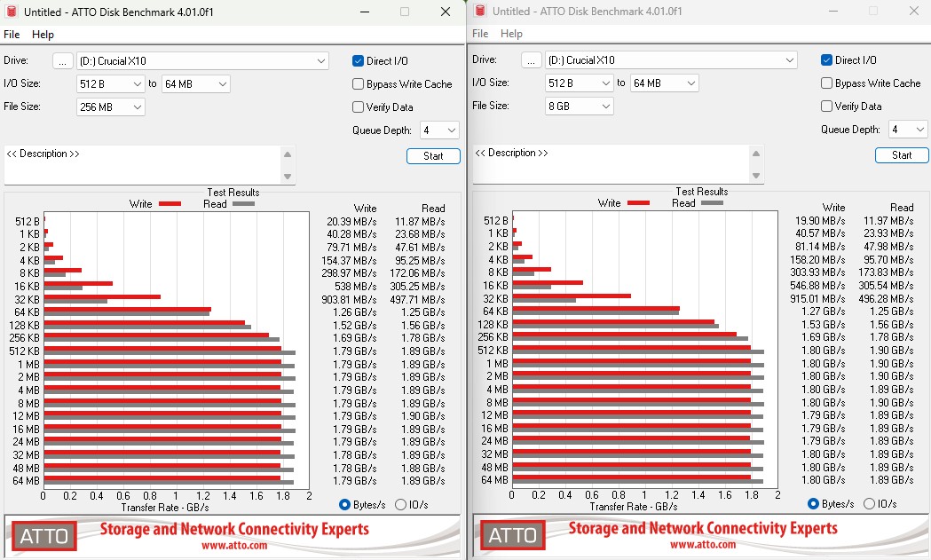This screenshot has height=560, width=931.
Task: Close the left ATTO Disk Benchmark window
Action: click(446, 12)
